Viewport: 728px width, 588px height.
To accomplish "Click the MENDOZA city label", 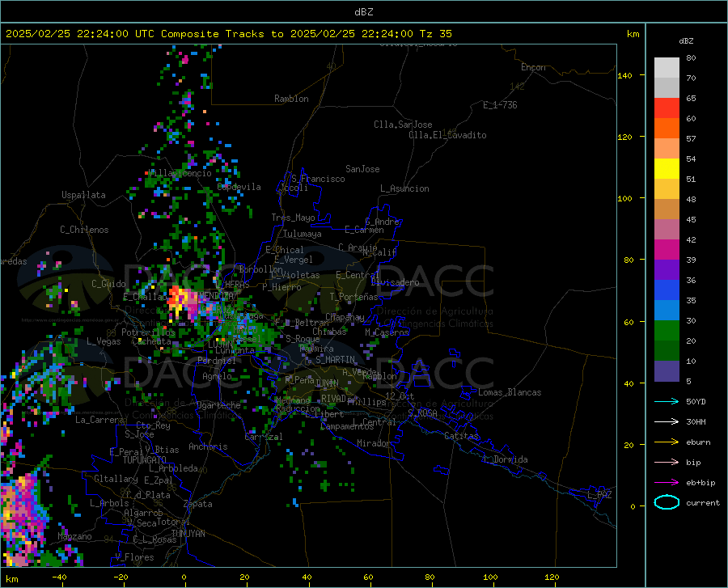I will pyautogui.click(x=216, y=296).
